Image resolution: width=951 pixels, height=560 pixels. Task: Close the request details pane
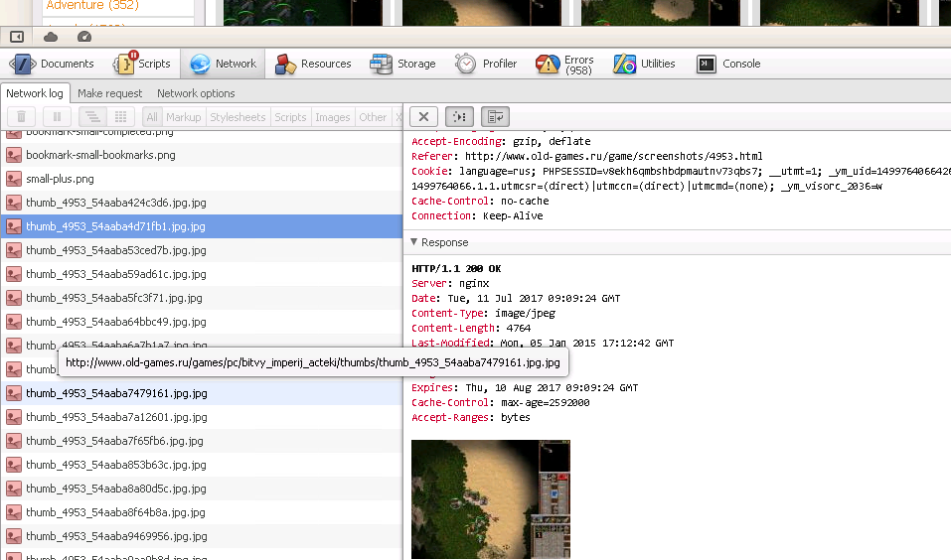[x=423, y=117]
